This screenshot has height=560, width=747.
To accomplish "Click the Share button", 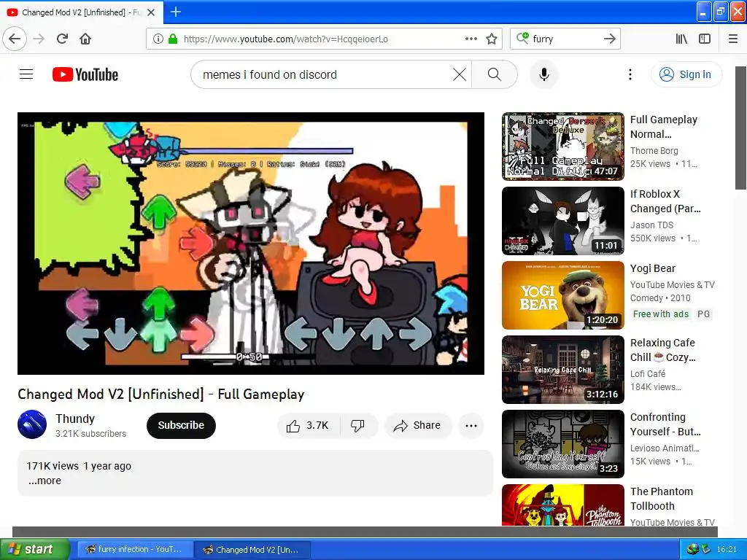I will [417, 425].
